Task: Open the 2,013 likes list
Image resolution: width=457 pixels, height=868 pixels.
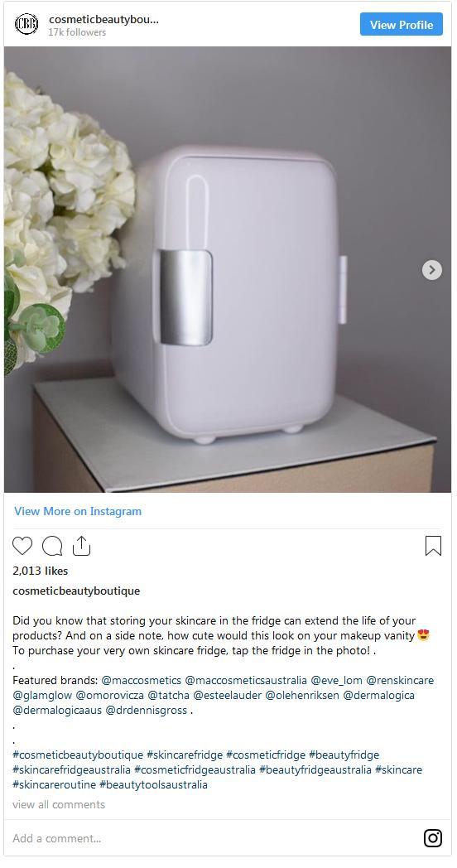Action: [41, 571]
